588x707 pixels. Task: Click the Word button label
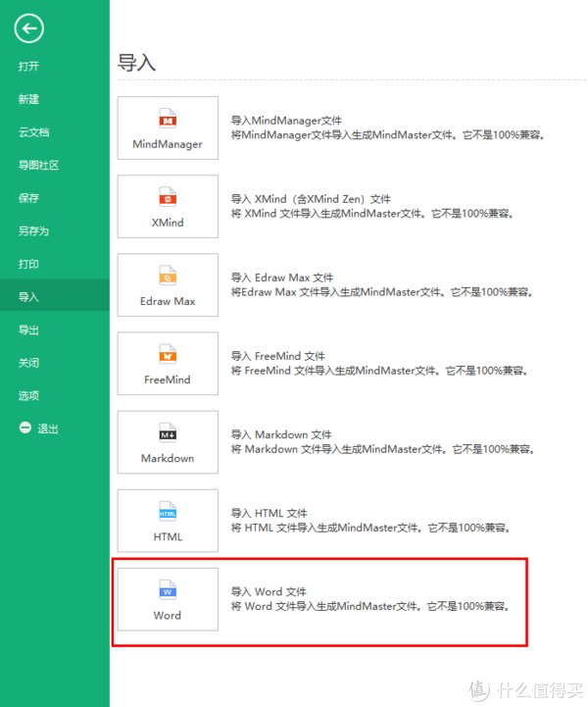coord(168,616)
